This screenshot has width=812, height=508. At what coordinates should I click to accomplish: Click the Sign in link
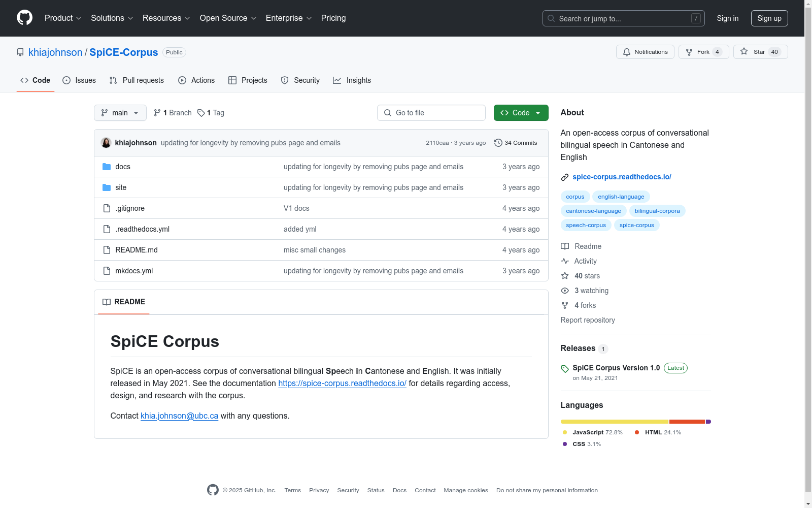click(728, 18)
